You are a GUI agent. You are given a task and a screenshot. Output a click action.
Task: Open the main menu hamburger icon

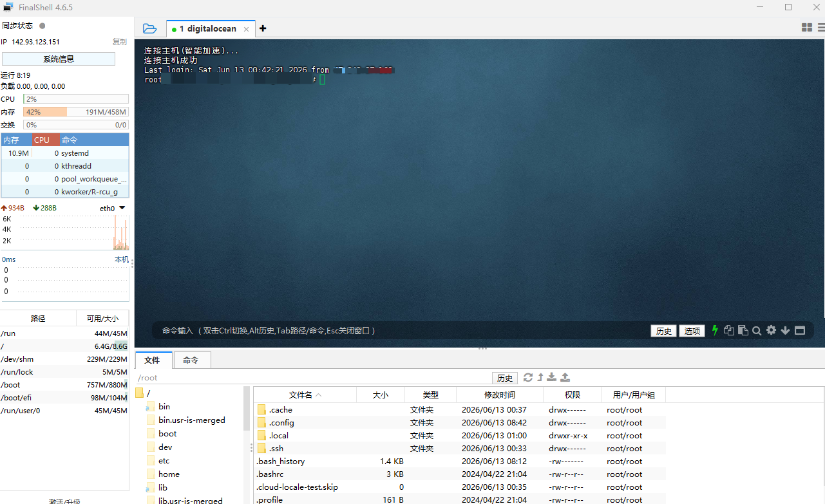pos(821,28)
